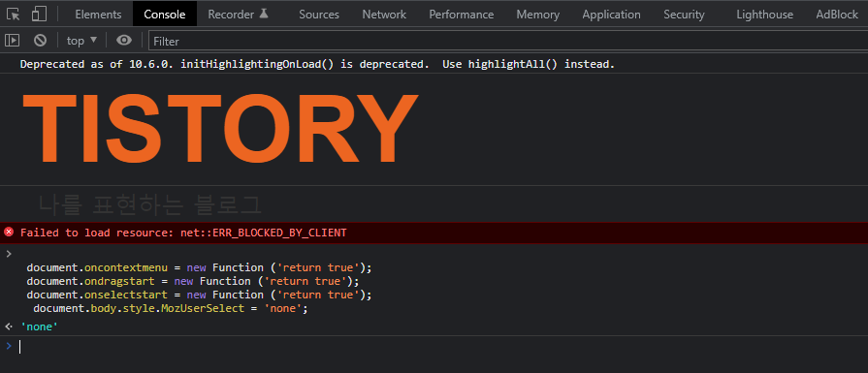Click the document.onselectstart code line
Image resolution: width=868 pixels, height=373 pixels.
pyautogui.click(x=199, y=295)
